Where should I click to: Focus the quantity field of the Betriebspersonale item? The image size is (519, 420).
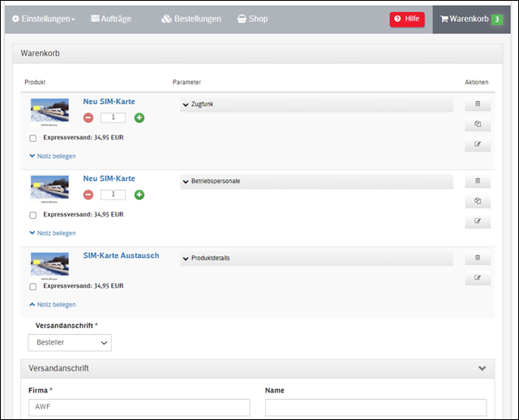114,195
